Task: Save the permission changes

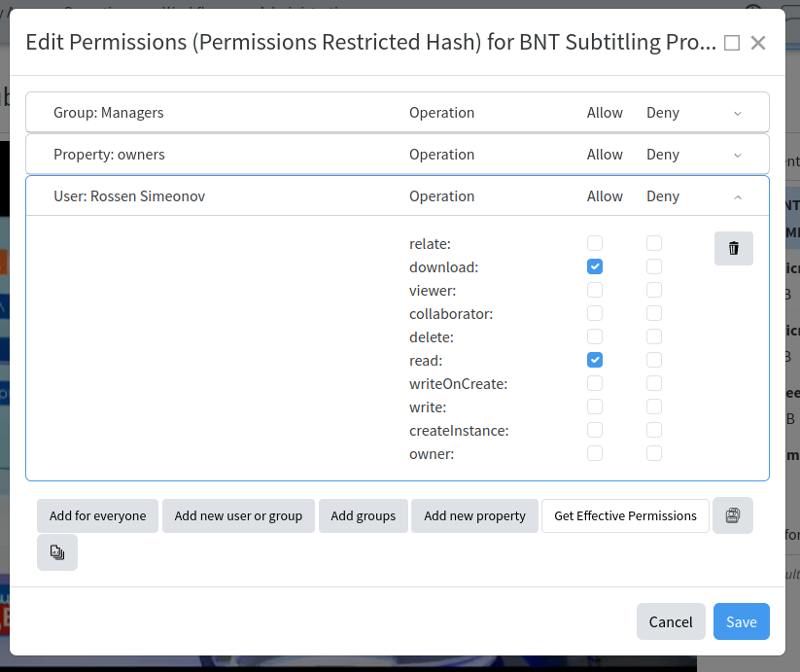Action: click(x=741, y=621)
